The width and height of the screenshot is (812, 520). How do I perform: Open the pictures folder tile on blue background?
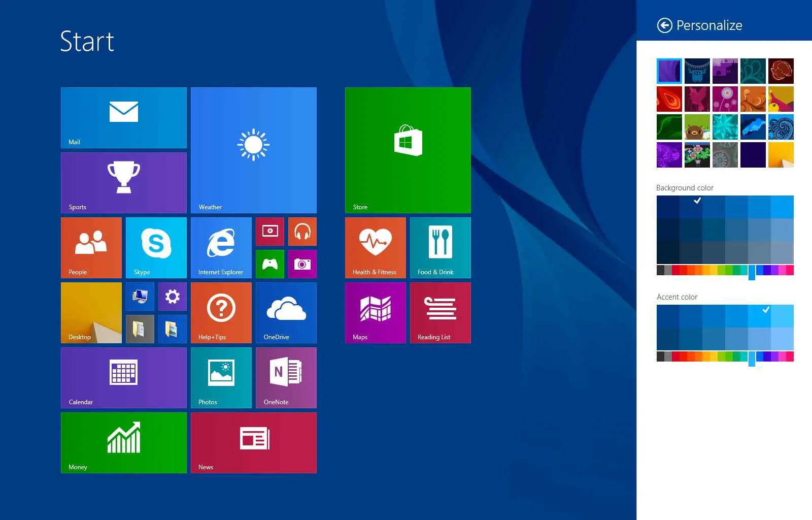tap(173, 329)
